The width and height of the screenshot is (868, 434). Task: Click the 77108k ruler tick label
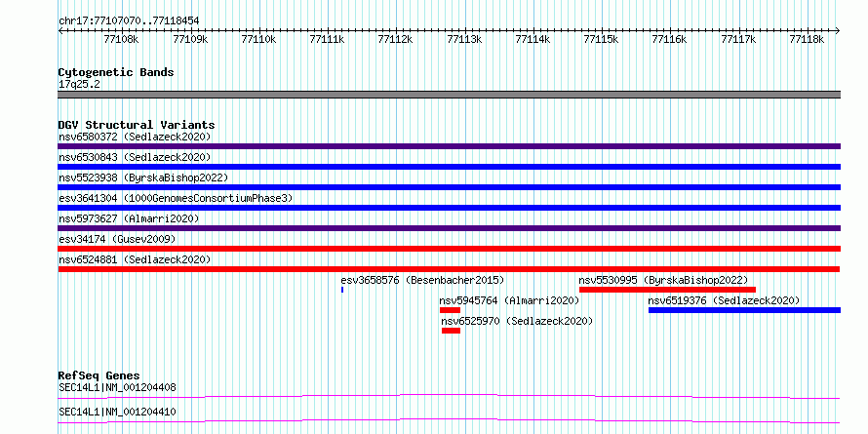121,39
